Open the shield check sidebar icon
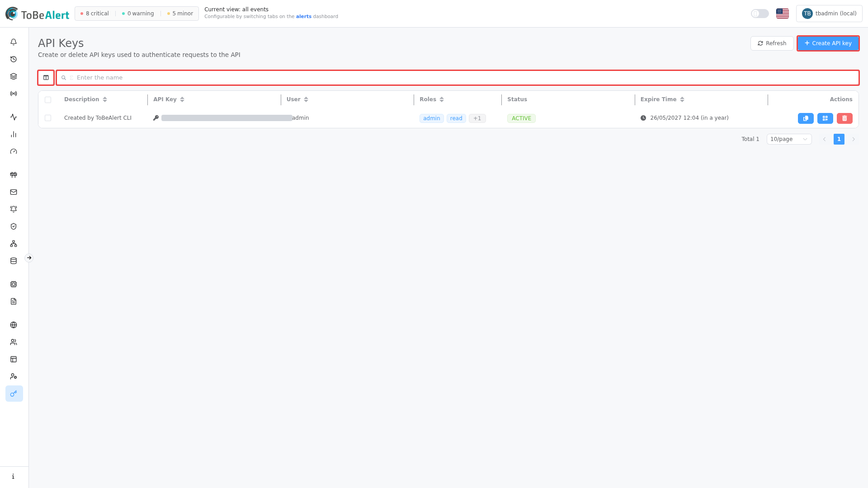 [x=14, y=226]
